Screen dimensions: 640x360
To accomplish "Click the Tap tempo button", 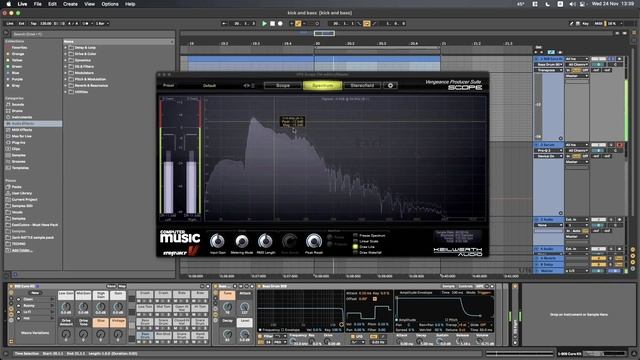I will 33,24.
